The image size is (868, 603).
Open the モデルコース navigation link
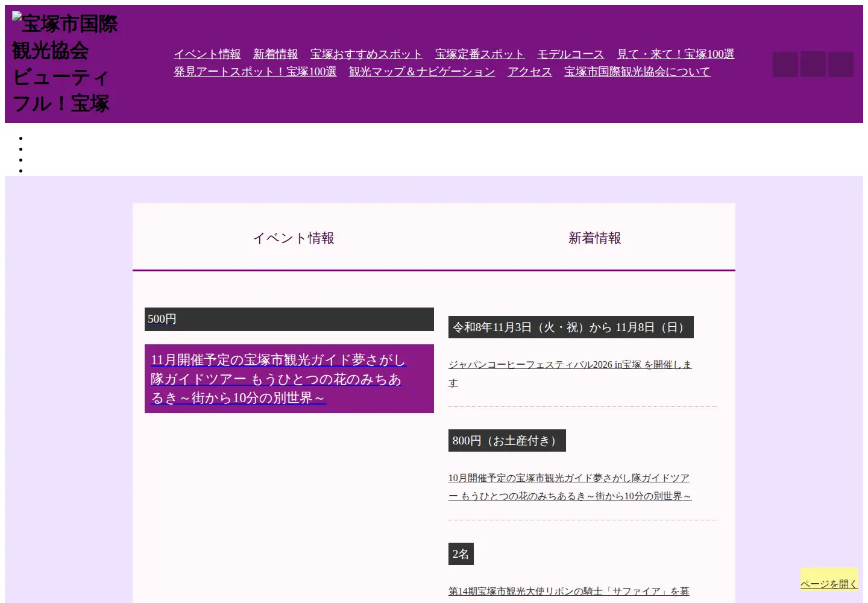coord(570,54)
